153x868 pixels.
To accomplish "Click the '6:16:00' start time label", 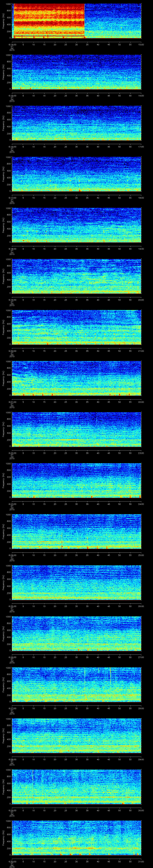I will 12,147.
